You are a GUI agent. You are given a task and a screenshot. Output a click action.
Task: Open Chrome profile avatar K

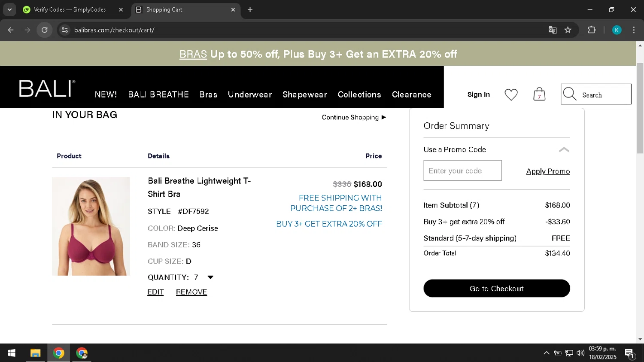click(617, 30)
